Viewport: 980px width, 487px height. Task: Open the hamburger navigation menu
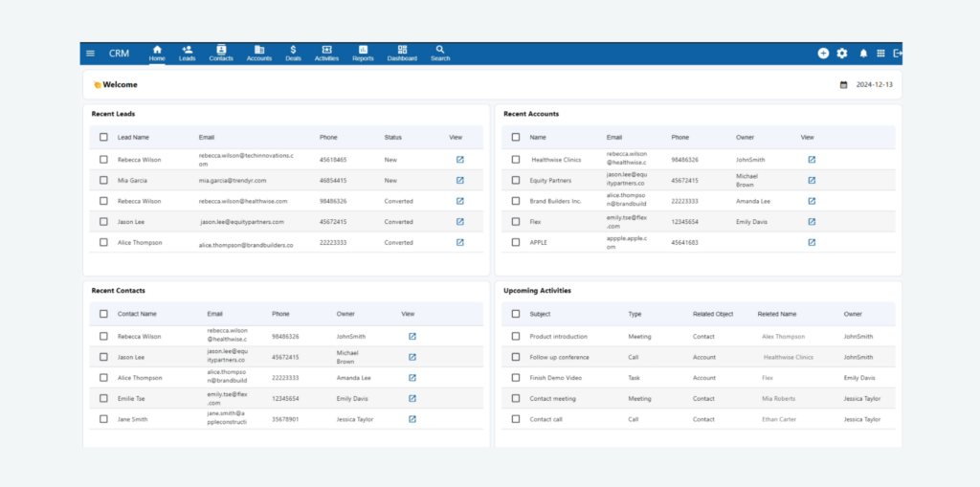pyautogui.click(x=91, y=54)
